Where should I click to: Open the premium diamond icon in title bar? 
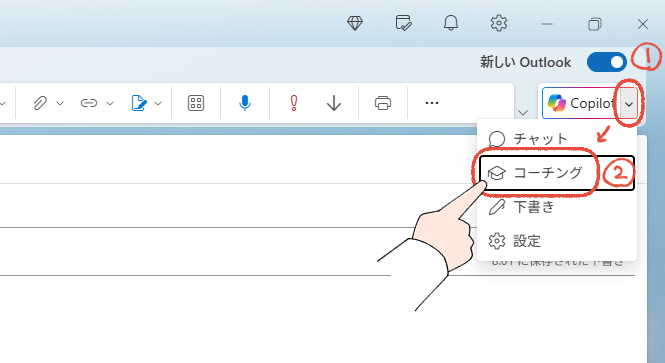[x=355, y=23]
